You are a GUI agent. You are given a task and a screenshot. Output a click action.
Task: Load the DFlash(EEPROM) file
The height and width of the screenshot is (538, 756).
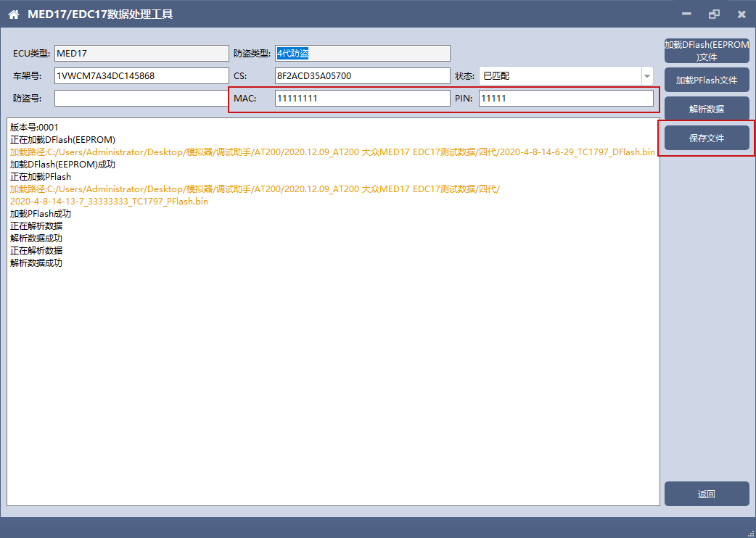707,51
